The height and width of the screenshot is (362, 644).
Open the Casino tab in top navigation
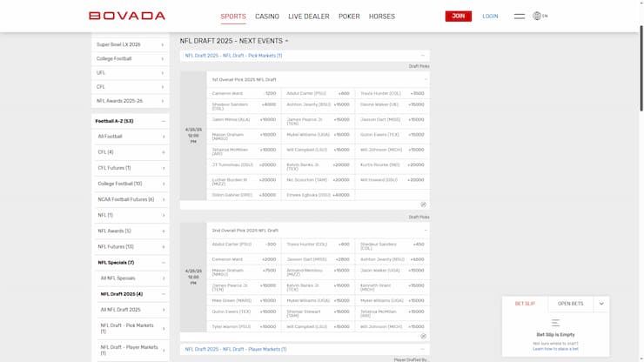coord(267,17)
